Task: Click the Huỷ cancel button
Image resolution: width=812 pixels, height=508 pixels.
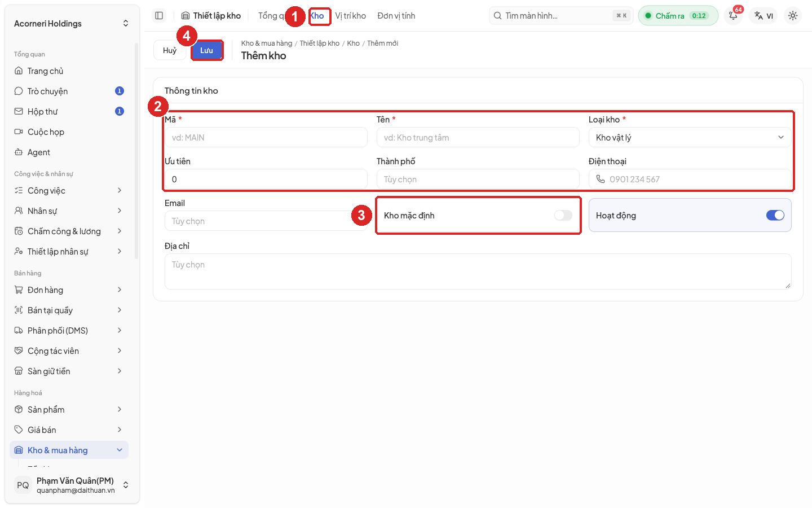Action: point(170,50)
